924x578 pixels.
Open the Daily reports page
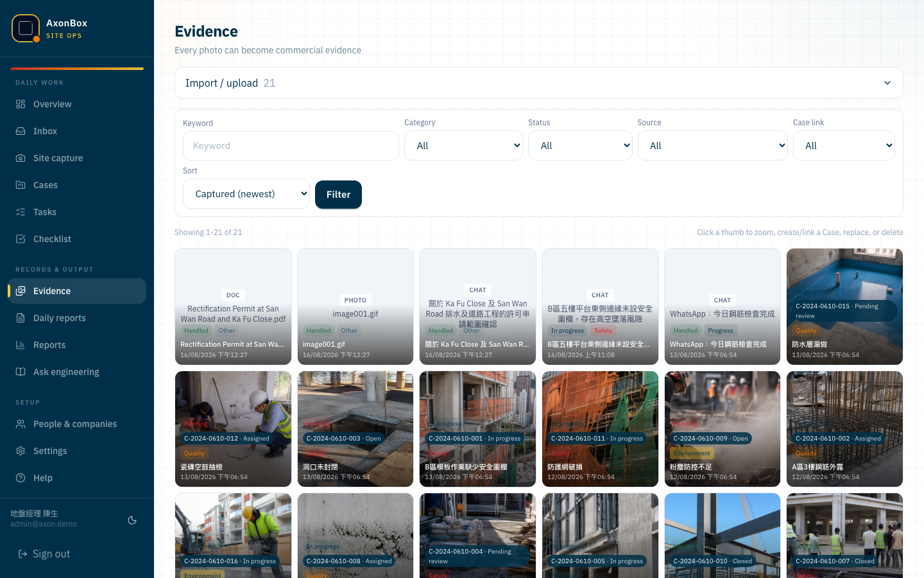pos(77,318)
